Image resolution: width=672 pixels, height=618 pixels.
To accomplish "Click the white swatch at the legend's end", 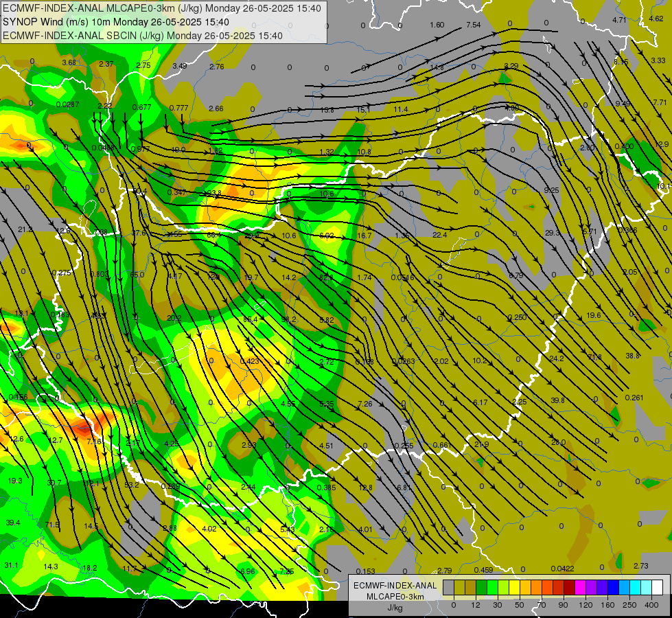I will [658, 587].
